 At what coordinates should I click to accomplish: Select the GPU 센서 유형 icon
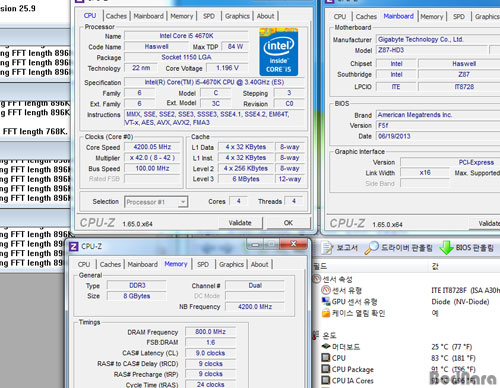tap(326, 301)
